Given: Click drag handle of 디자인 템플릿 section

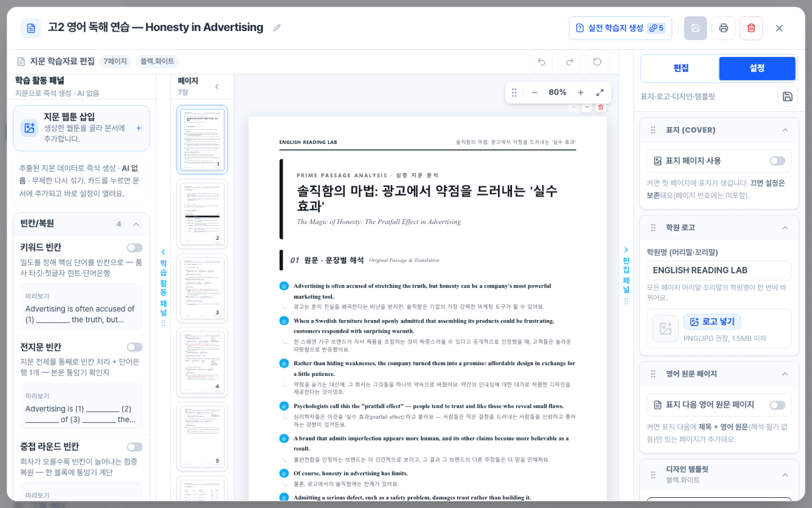Looking at the screenshot, I should pyautogui.click(x=653, y=474).
